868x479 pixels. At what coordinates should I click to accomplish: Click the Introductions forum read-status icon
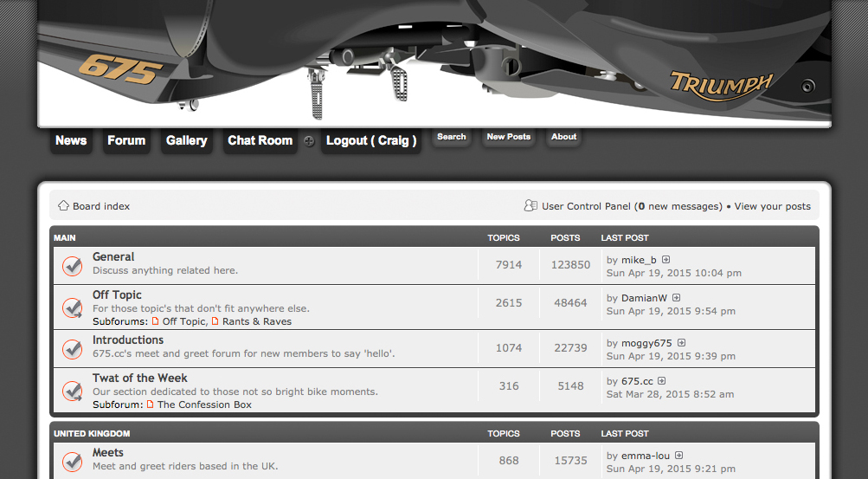[73, 349]
